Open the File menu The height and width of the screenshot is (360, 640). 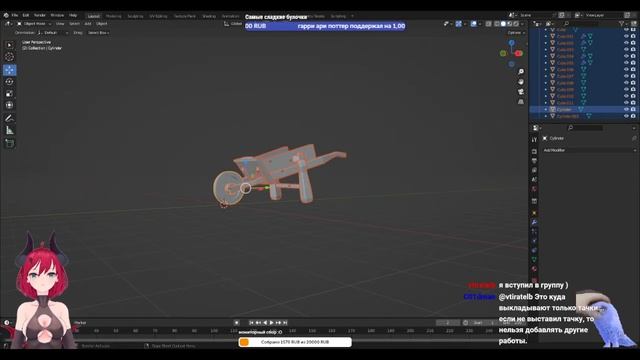pyautogui.click(x=15, y=15)
